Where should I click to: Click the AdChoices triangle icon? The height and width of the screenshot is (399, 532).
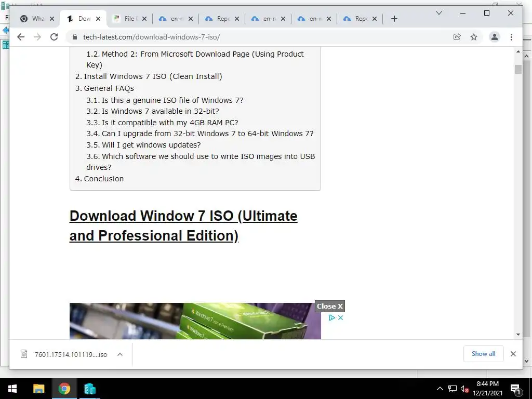tap(332, 317)
